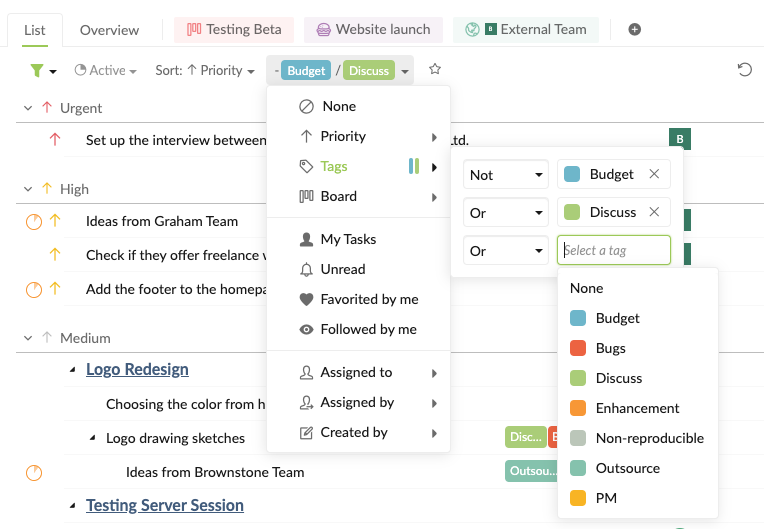
Task: Expand the Active status dropdown
Action: pyautogui.click(x=108, y=70)
